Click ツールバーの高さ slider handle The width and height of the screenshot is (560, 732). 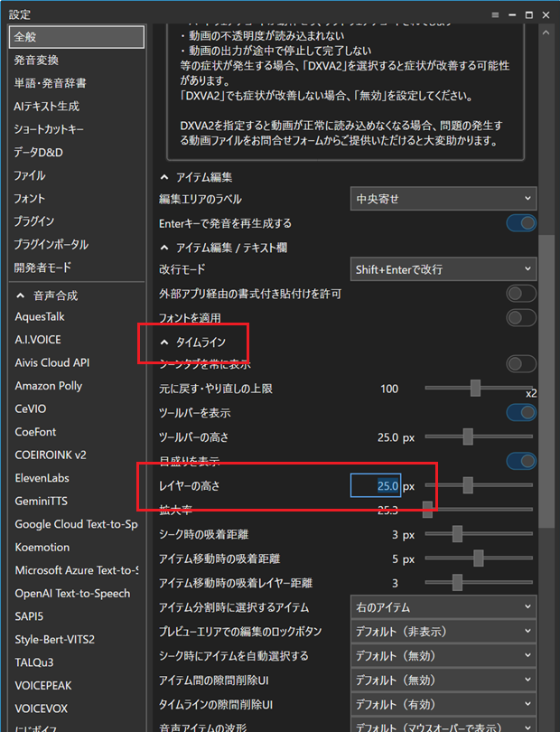468,437
